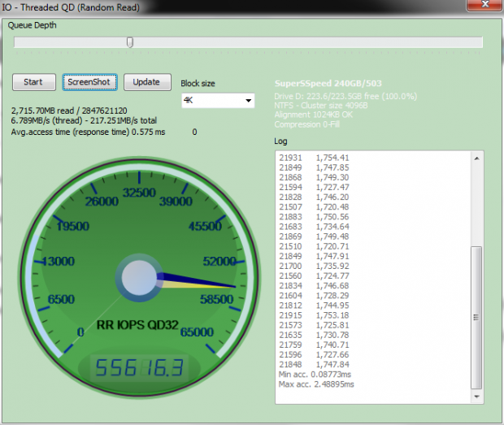Click the ScreenShot button
Screen dimensions: 504x425
pos(89,82)
